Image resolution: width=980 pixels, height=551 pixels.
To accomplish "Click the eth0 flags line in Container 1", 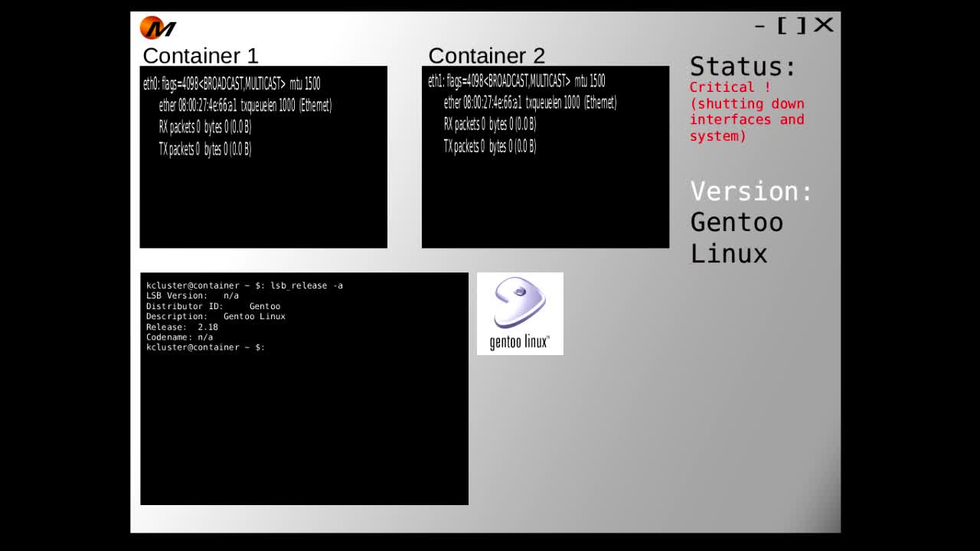I will [231, 84].
